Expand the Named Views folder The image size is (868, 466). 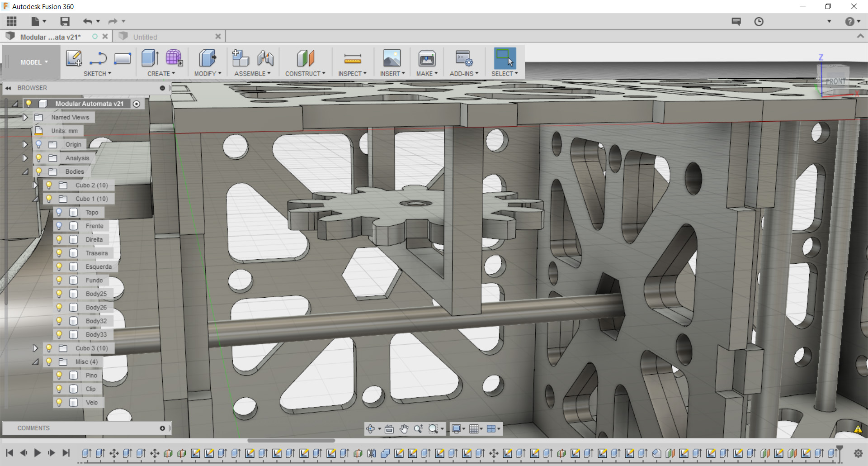[25, 117]
